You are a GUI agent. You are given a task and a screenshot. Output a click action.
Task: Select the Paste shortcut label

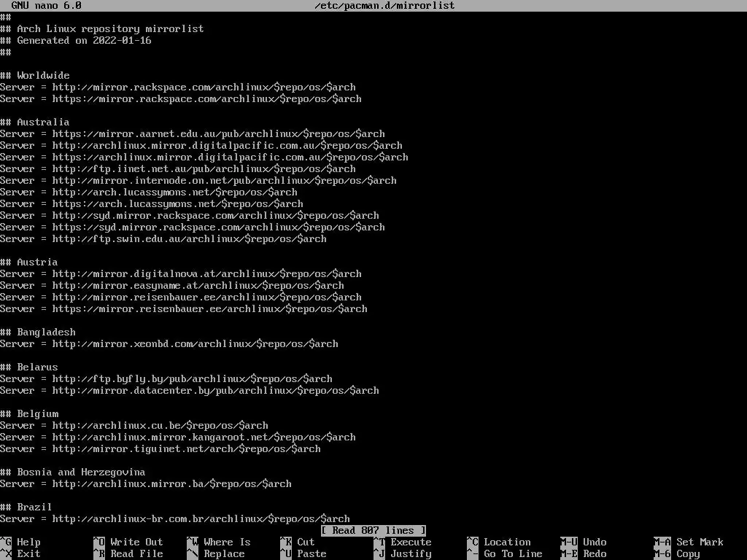311,554
